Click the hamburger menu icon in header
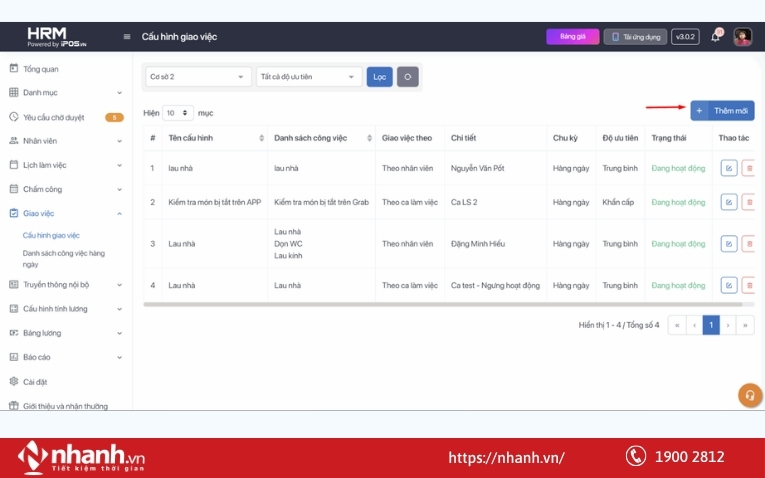Image resolution: width=765 pixels, height=478 pixels. [126, 37]
